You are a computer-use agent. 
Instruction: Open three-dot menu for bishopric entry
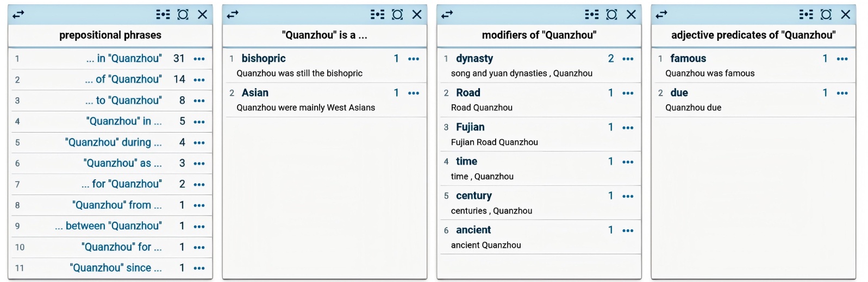pyautogui.click(x=414, y=59)
